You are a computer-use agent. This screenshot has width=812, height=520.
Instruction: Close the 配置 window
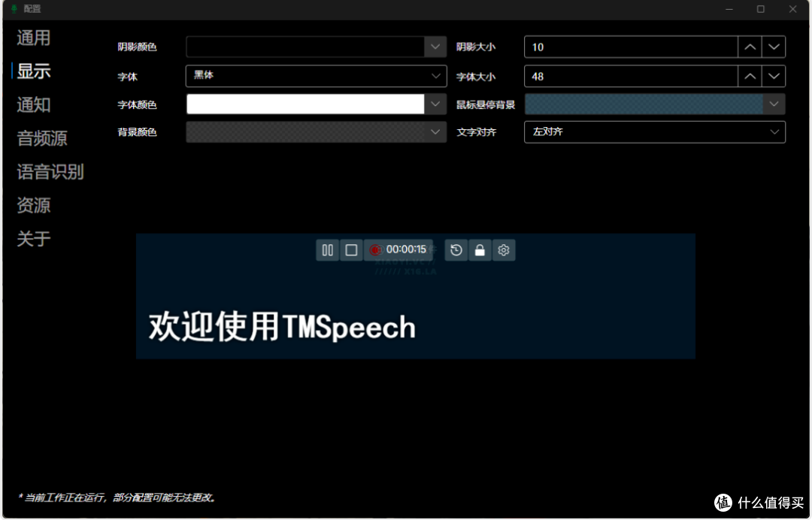pos(792,9)
